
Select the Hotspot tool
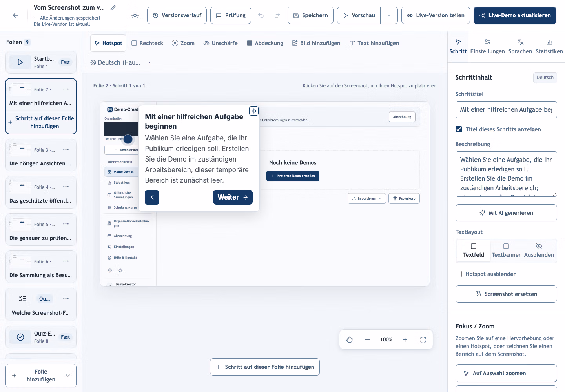(x=108, y=43)
